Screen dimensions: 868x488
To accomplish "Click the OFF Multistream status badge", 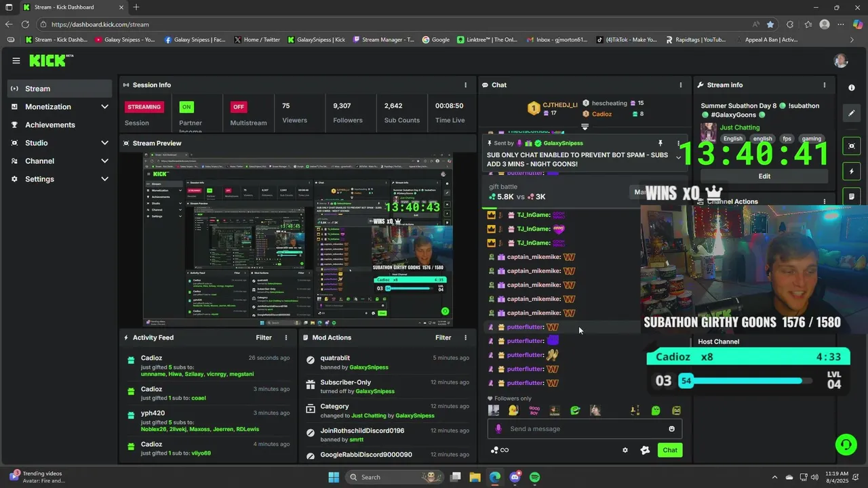I will [239, 107].
